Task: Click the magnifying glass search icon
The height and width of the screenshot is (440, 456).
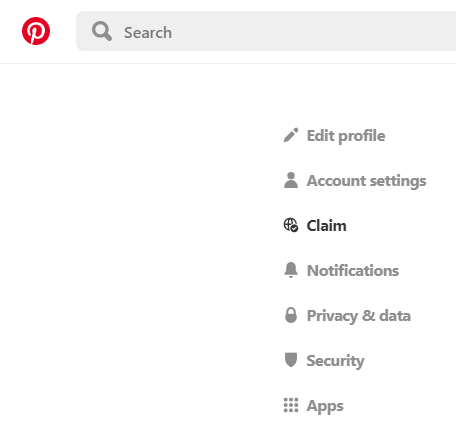Action: coord(102,31)
